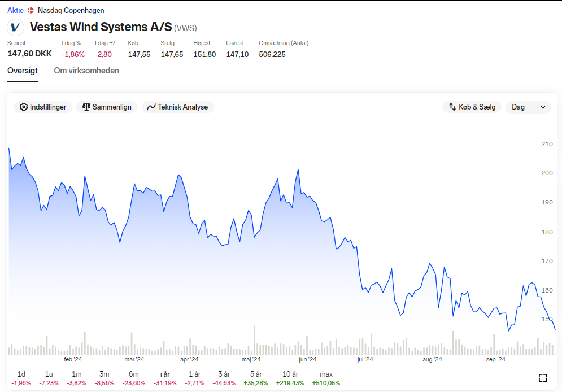Select the 1 år time range
Screen dimensions: 562x392
point(195,378)
